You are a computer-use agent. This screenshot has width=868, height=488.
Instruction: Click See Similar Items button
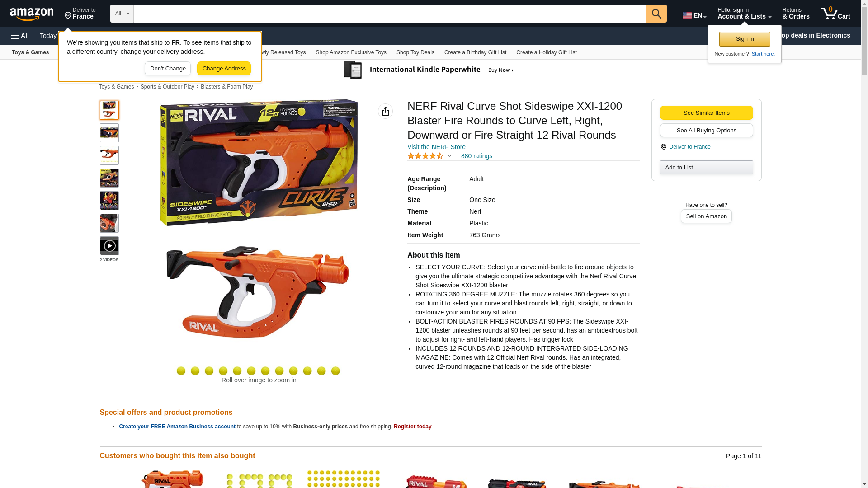click(x=706, y=113)
